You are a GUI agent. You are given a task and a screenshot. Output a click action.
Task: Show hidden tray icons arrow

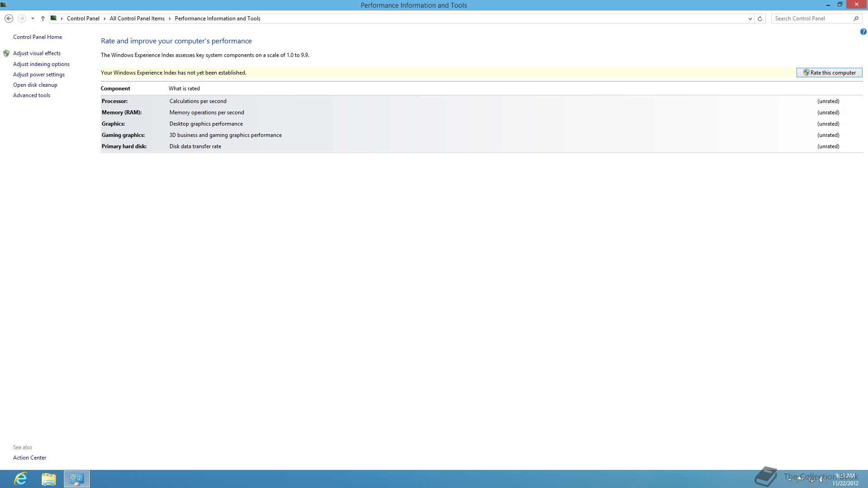pos(789,479)
